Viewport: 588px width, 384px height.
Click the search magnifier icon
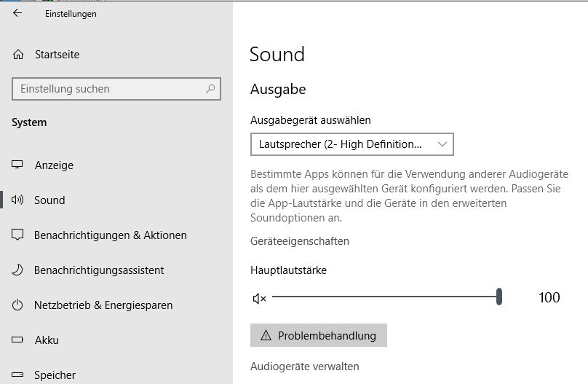(x=210, y=89)
